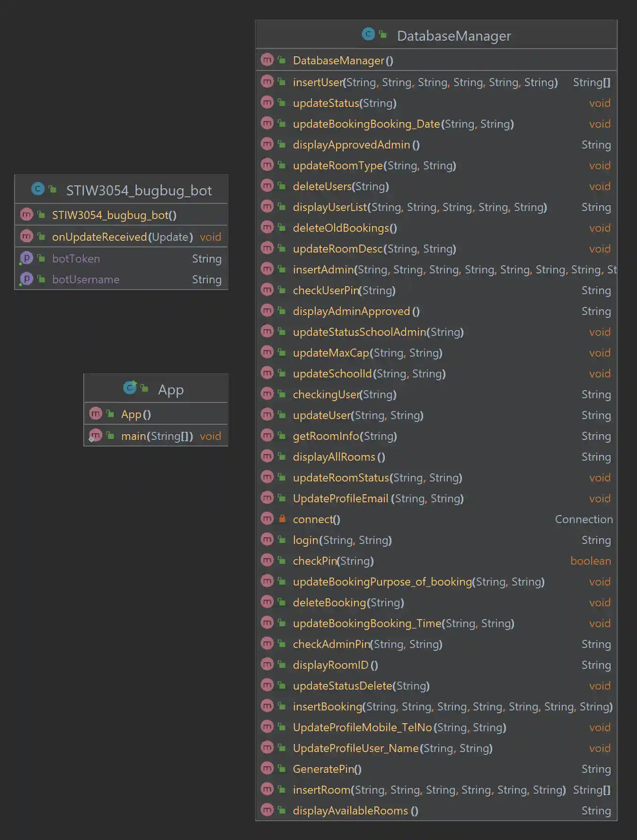Select the App class node title

tap(170, 390)
